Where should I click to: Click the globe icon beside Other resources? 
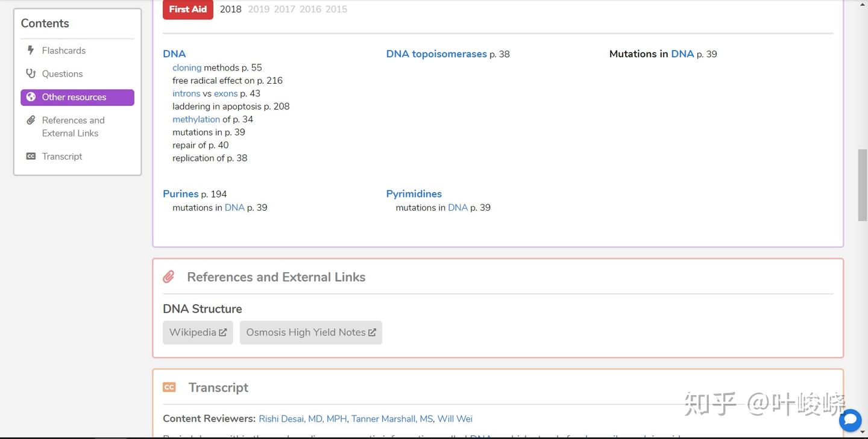pos(31,97)
